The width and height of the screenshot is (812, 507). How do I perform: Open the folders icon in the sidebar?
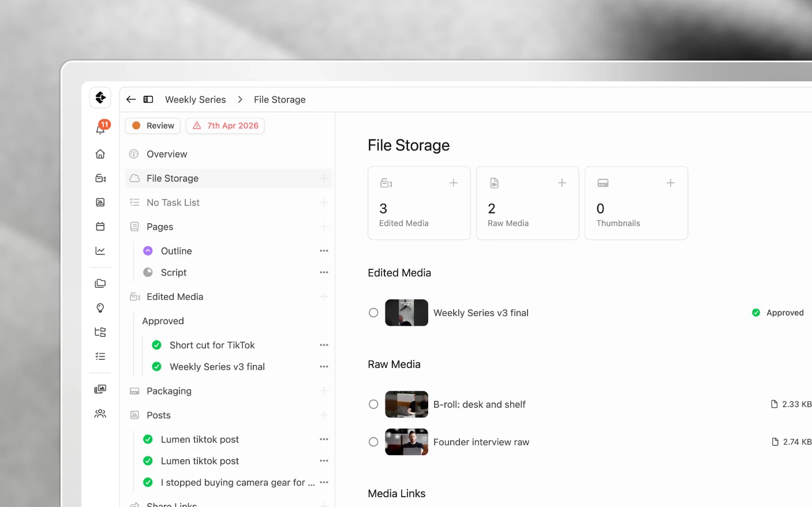(x=100, y=283)
